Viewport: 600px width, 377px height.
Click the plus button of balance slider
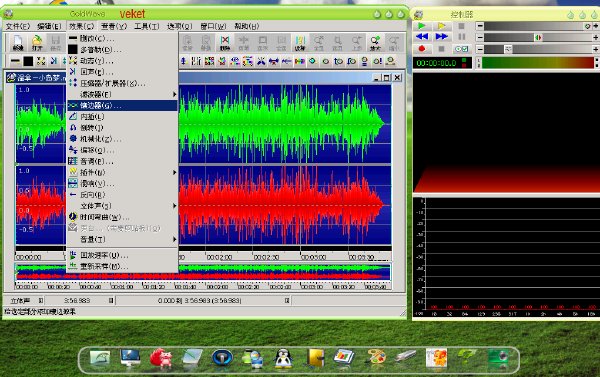tap(596, 37)
